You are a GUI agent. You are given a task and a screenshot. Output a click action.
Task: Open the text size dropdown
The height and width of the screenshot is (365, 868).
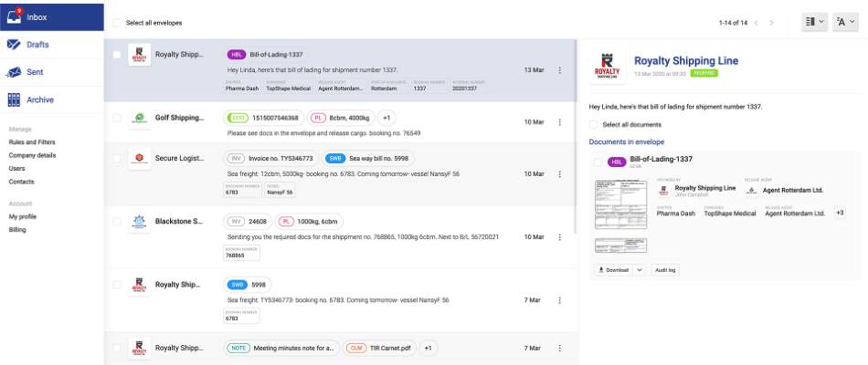[x=842, y=22]
